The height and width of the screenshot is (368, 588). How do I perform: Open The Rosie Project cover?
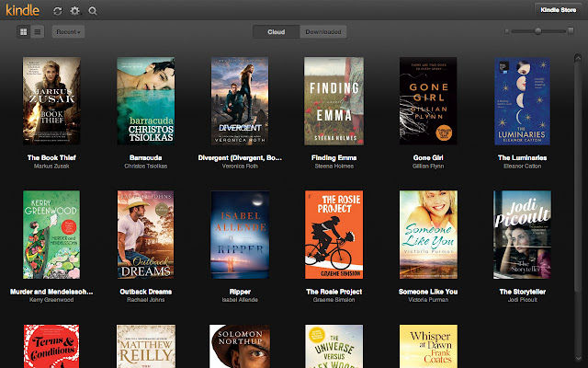334,235
